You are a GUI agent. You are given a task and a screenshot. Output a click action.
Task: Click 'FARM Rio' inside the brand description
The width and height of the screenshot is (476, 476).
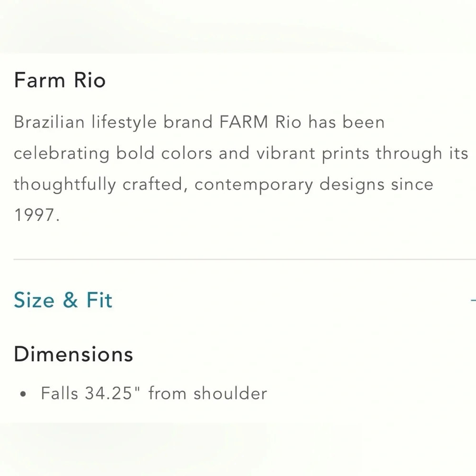pos(260,122)
